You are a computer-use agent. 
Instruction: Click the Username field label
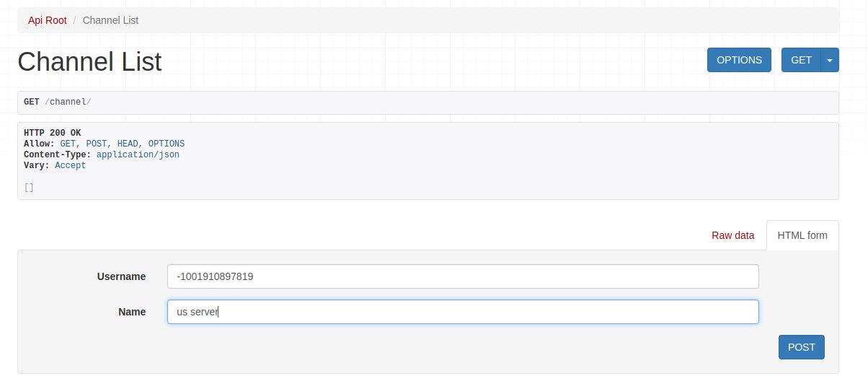point(121,276)
